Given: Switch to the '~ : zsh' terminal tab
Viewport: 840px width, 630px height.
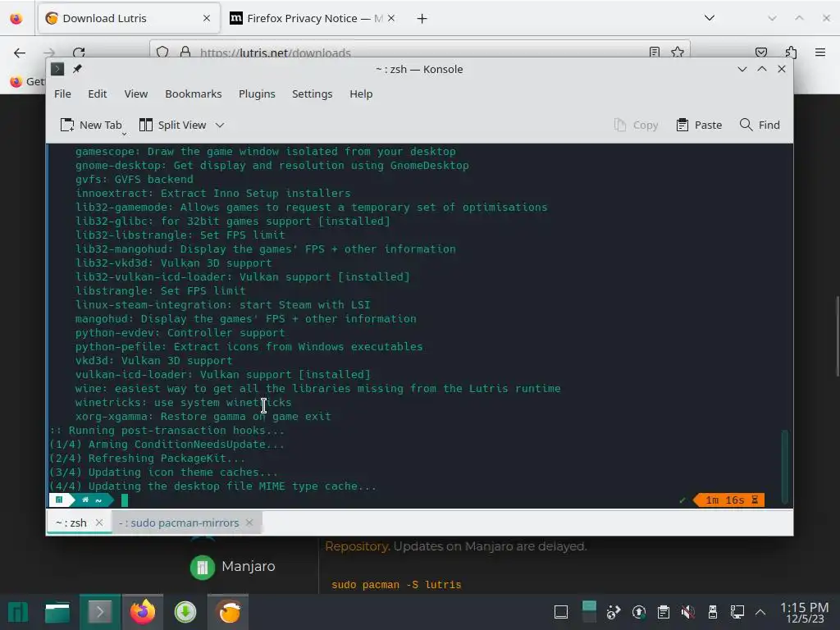Looking at the screenshot, I should coord(71,523).
